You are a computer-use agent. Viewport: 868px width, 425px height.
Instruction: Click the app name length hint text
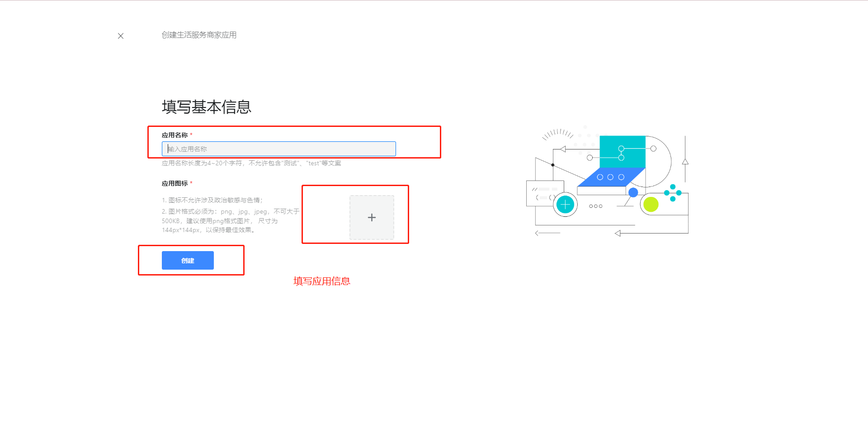click(x=251, y=163)
